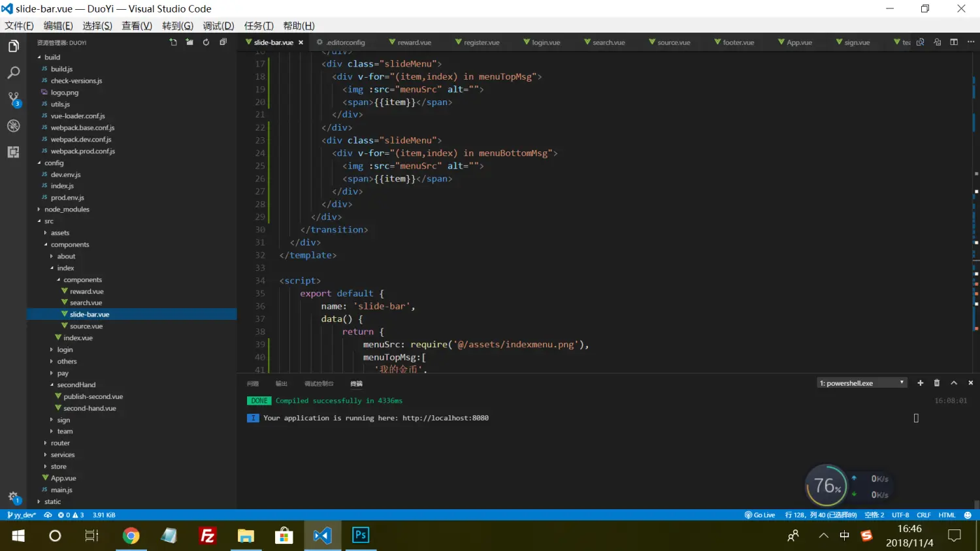
Task: Open publish-second.vue file in explorer
Action: tap(93, 397)
